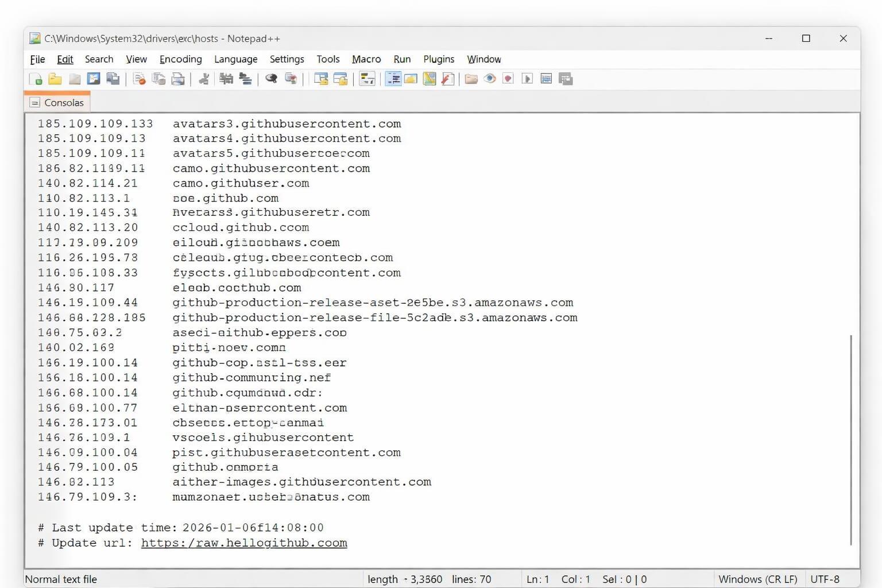Toggle the red Record macro button
The width and height of the screenshot is (882, 588).
508,79
